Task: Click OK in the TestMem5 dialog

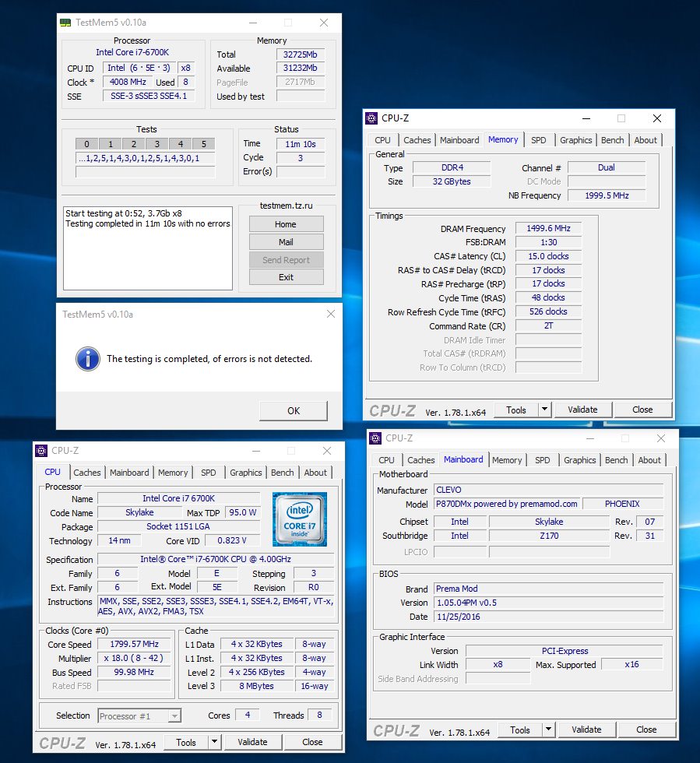Action: [x=294, y=411]
